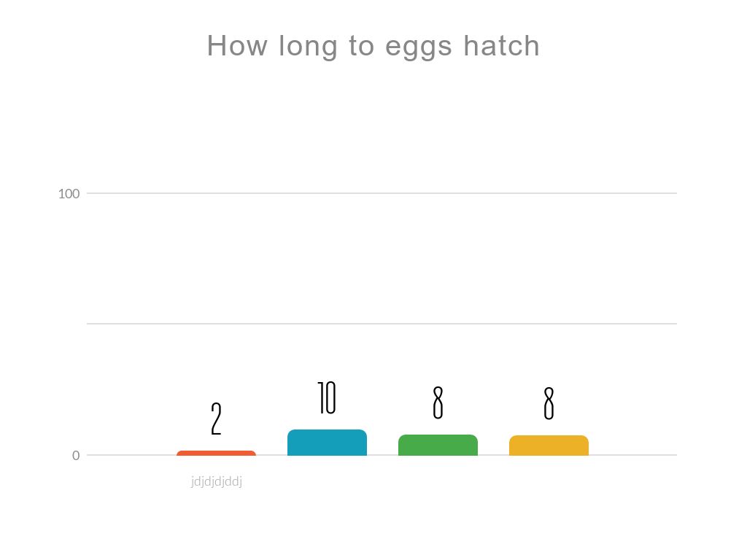747x560 pixels.
Task: Select the category label jdjdjdjddj
Action: [x=216, y=482]
